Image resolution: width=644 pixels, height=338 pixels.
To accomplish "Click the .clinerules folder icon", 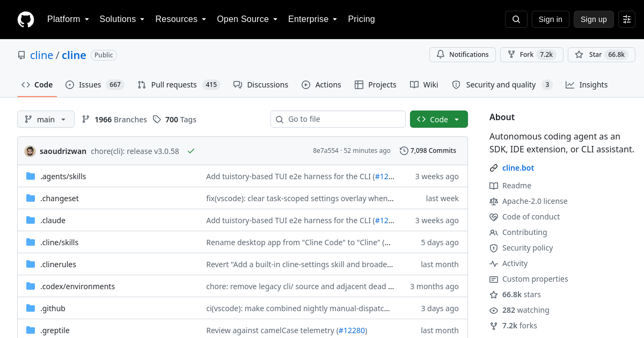I will pyautogui.click(x=31, y=264).
